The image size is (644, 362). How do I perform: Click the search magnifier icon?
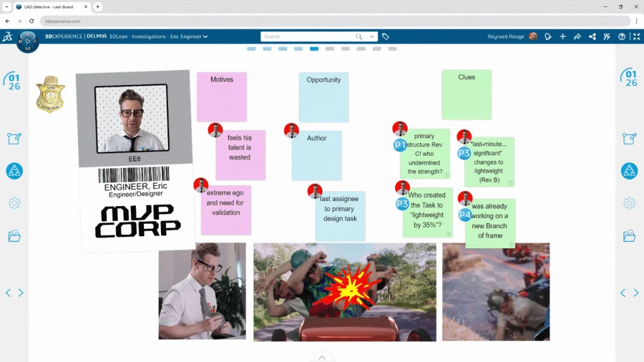pyautogui.click(x=359, y=36)
